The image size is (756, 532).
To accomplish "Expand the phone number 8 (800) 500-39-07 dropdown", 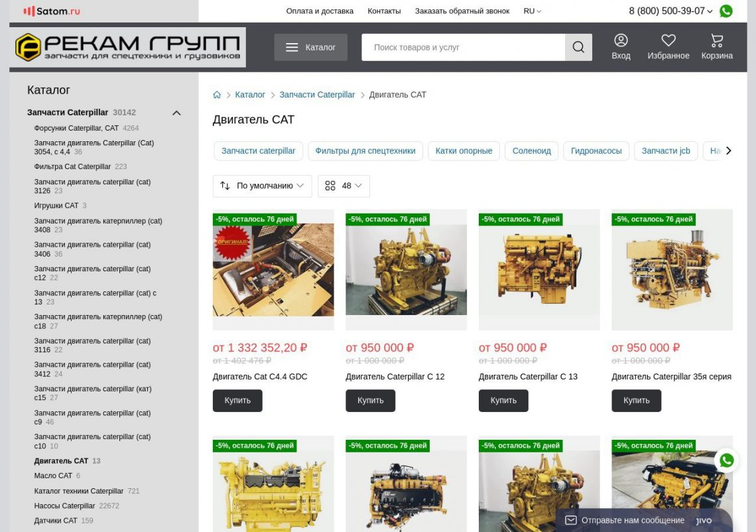I will point(670,11).
